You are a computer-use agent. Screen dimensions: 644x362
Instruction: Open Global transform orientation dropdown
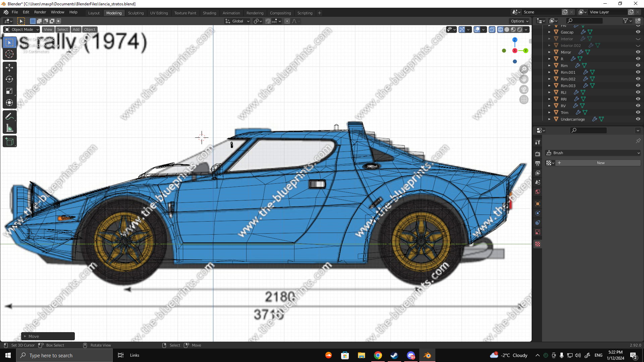(x=237, y=21)
